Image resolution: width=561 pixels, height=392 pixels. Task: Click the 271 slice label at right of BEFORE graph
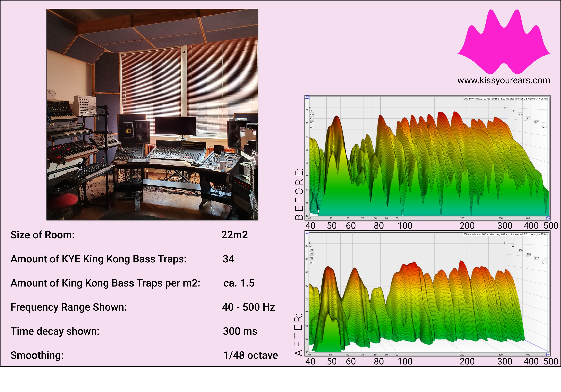[x=545, y=127]
